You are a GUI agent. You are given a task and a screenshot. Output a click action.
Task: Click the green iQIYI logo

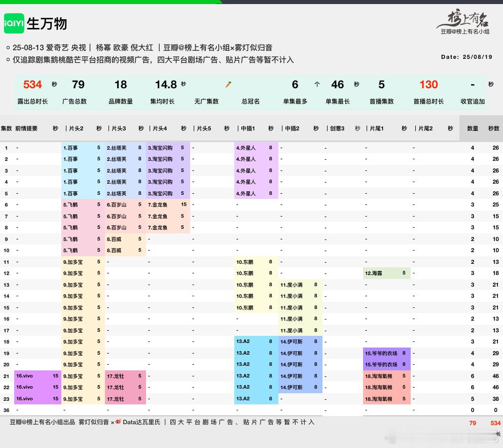coord(14,23)
